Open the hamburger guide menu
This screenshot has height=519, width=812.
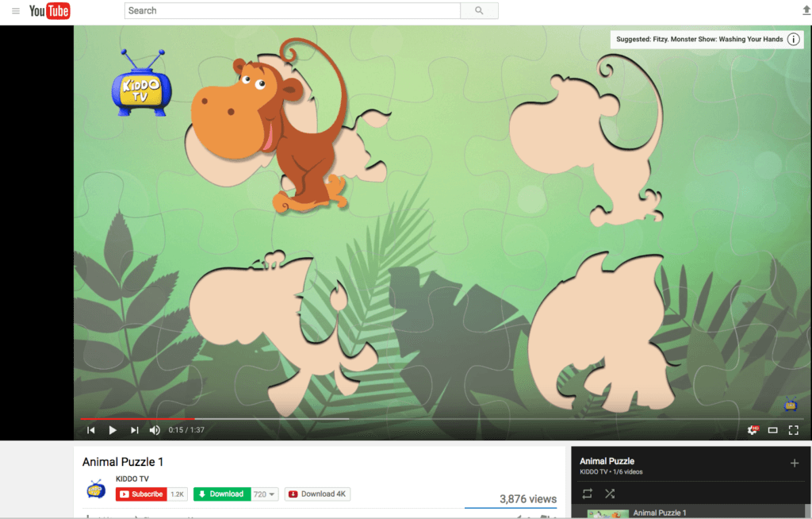[16, 11]
